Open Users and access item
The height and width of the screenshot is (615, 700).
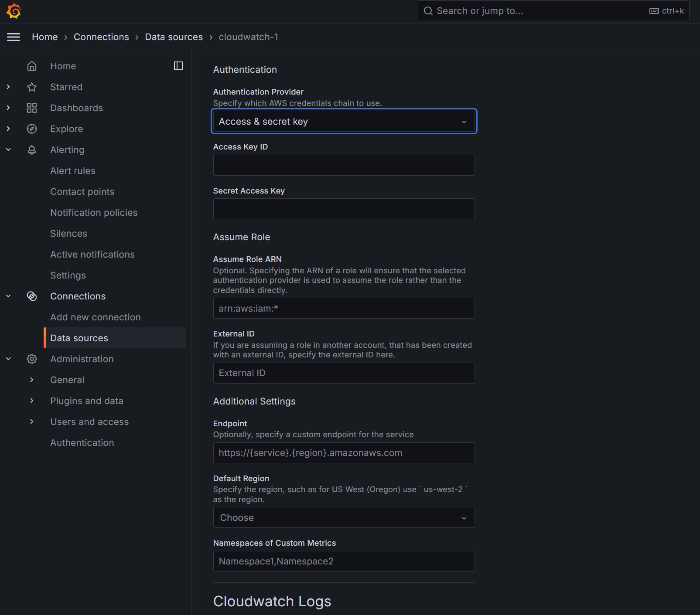pos(89,422)
